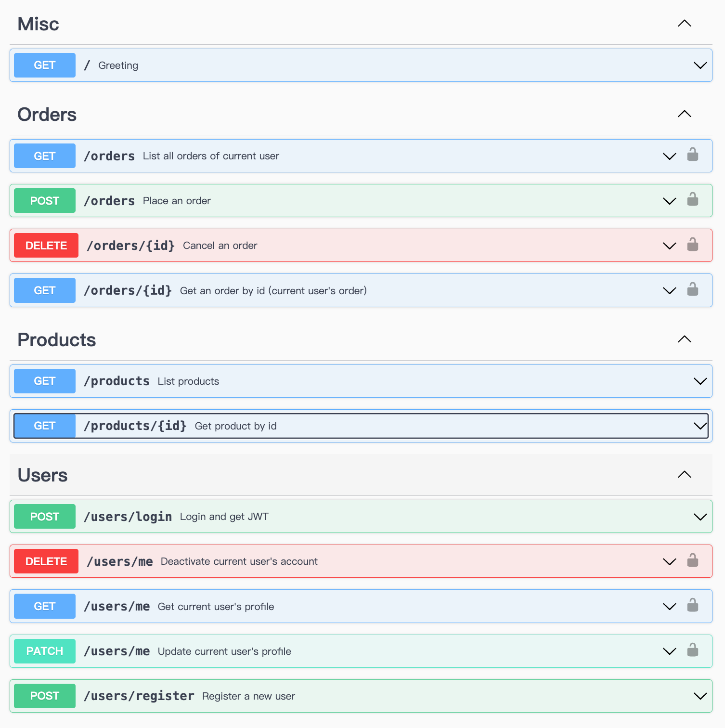Click the Users section heading

43,475
